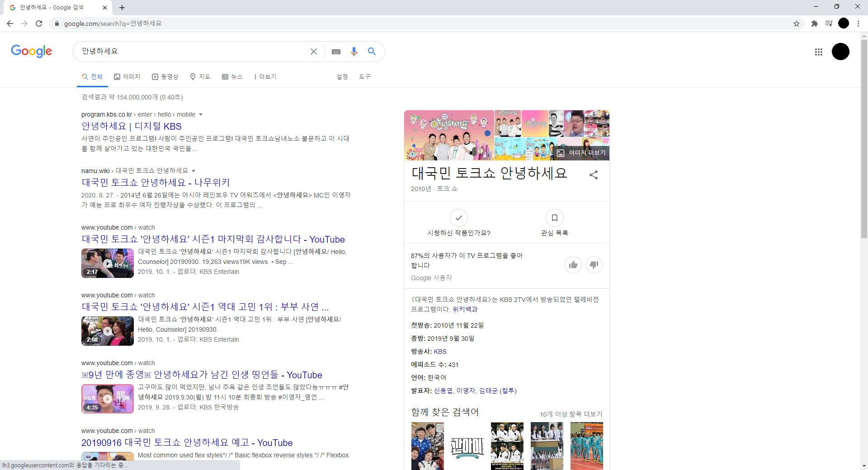Play the 2:17 video thumbnail

(108, 263)
